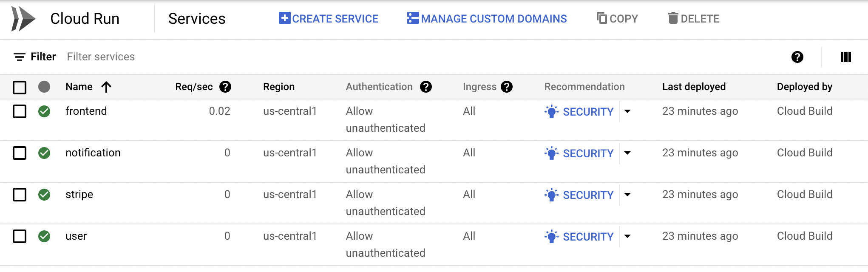Select the stripe service checkbox
Viewport: 868px width, 272px height.
click(x=20, y=195)
